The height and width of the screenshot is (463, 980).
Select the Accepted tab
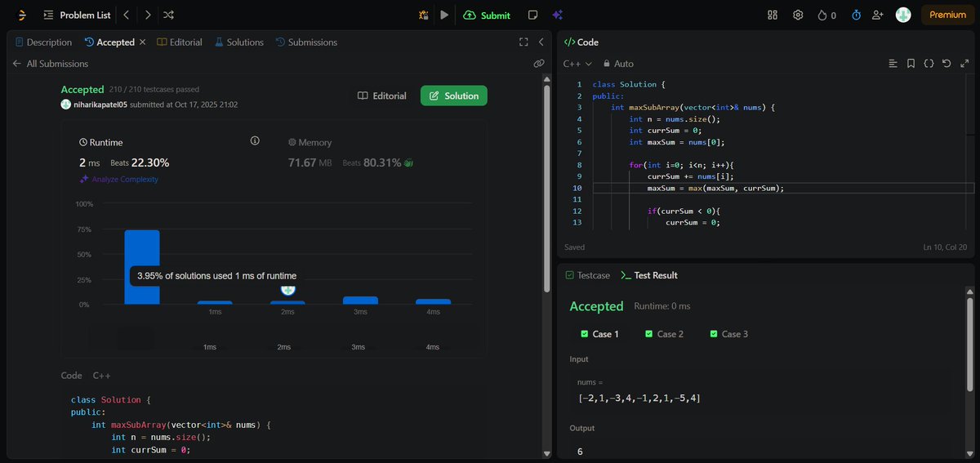pyautogui.click(x=109, y=42)
